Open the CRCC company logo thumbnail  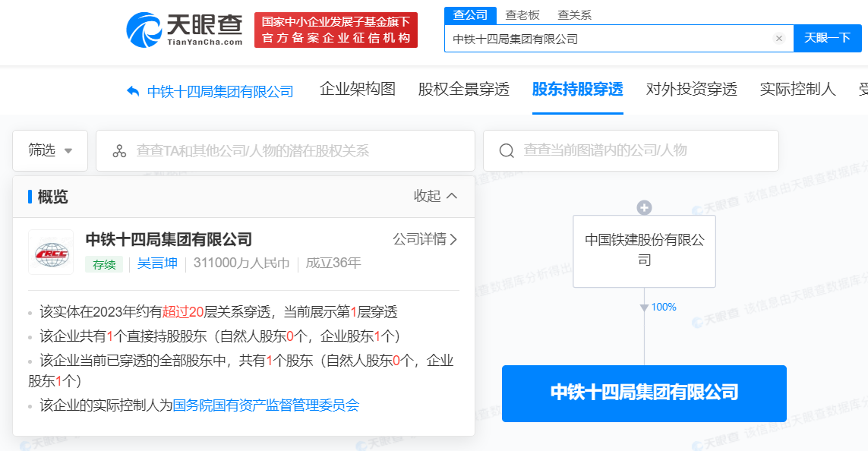pos(51,252)
